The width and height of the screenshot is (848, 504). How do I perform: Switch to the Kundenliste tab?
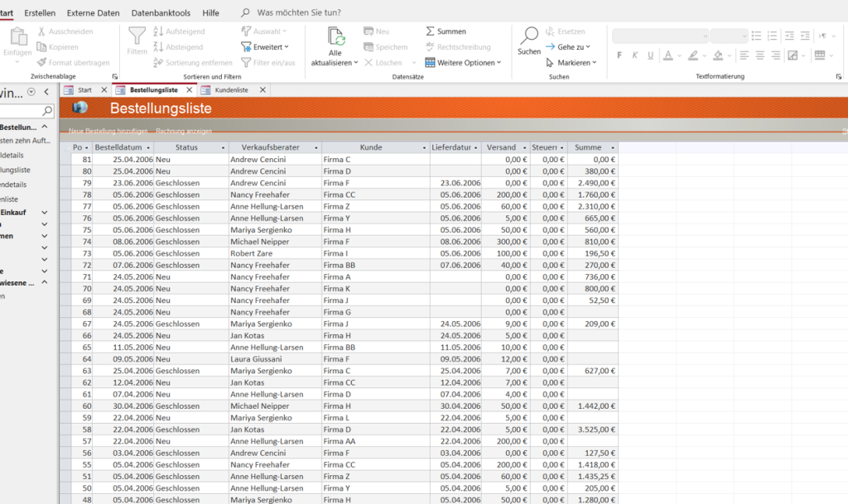230,90
